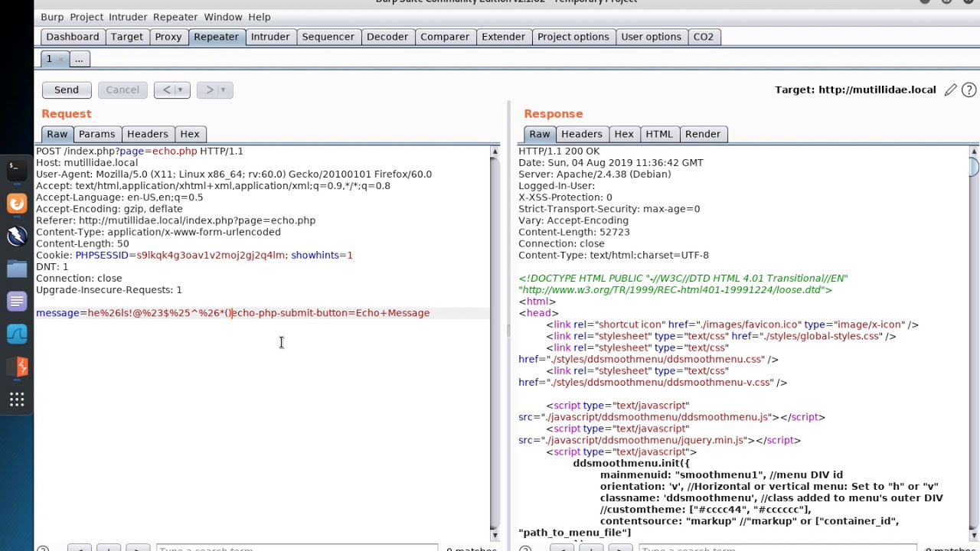Go to next request with forward arrow

click(209, 90)
